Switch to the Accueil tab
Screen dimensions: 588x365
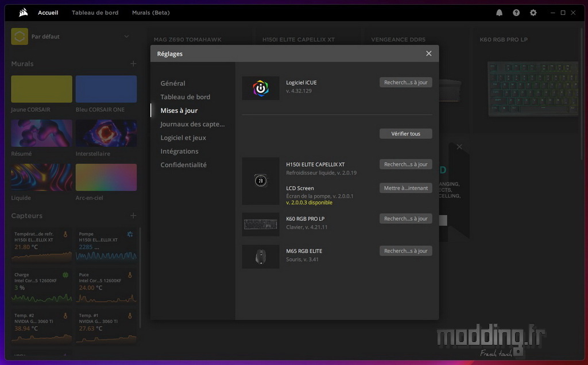48,13
